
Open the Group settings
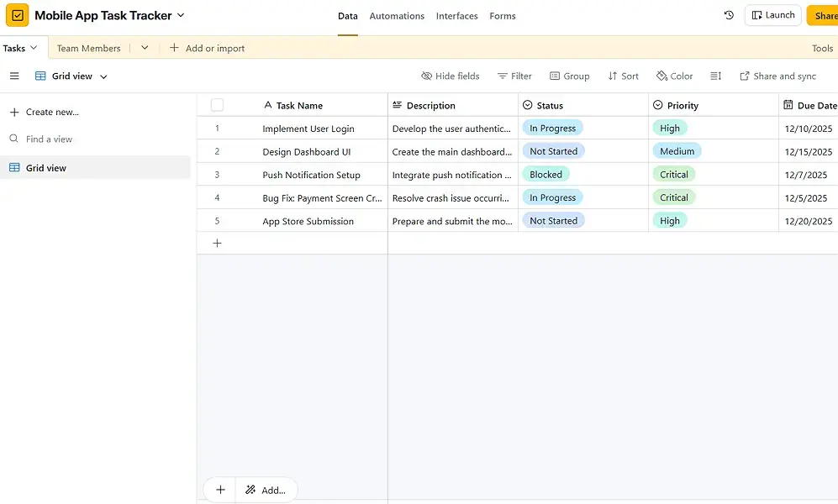click(570, 76)
